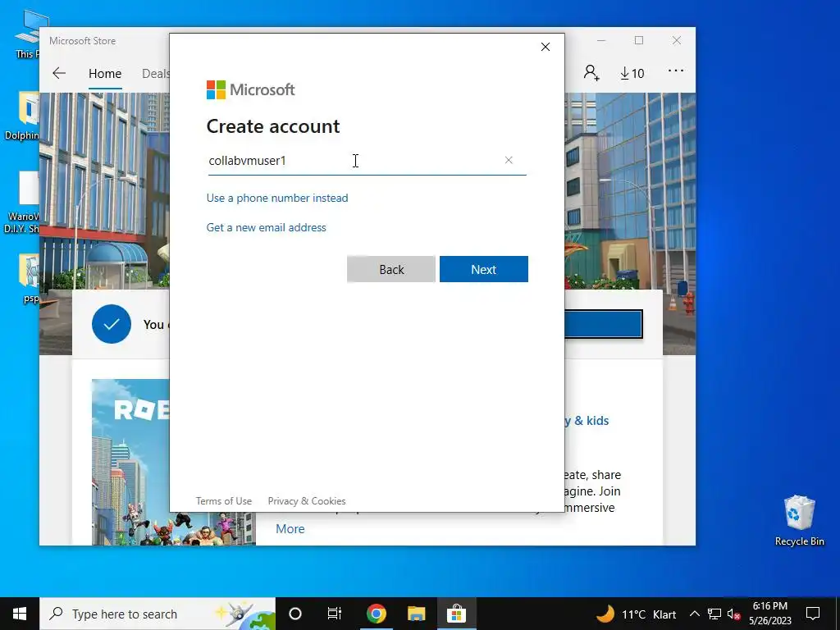Viewport: 840px width, 630px height.
Task: Open the Use a phone number instead link
Action: point(277,198)
